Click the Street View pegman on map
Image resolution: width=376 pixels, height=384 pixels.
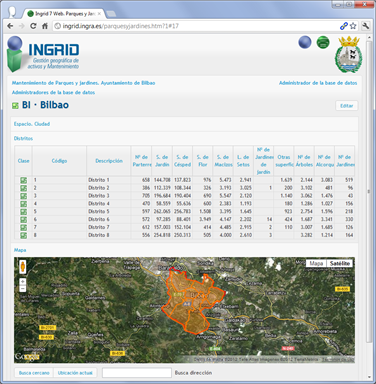[x=23, y=267]
